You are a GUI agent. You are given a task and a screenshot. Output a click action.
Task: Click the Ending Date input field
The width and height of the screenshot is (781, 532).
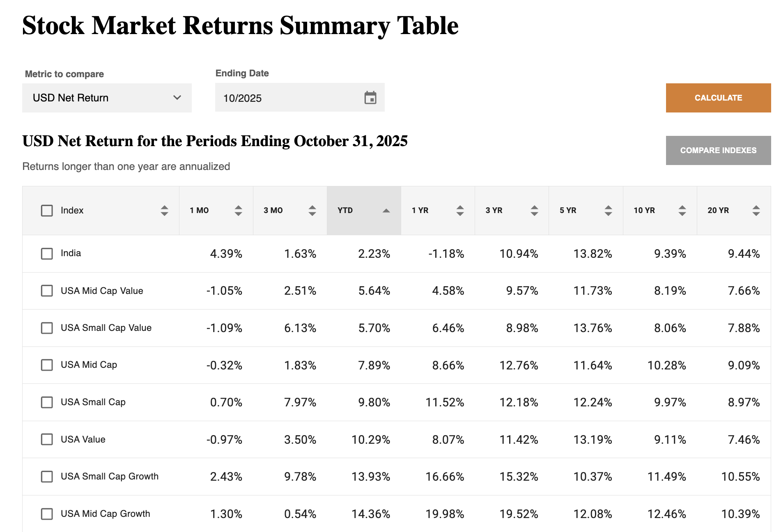287,98
